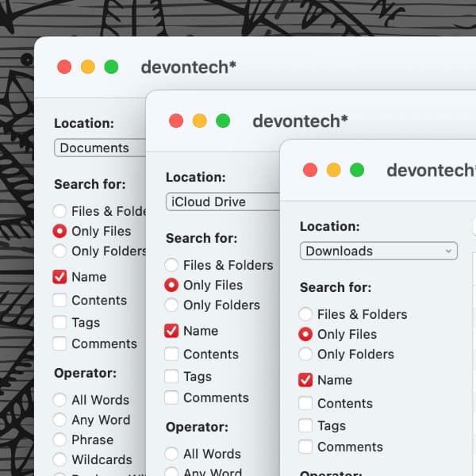Viewport: 476px width, 476px height.
Task: Select Files & Folders in Documents window
Action: [x=59, y=211]
